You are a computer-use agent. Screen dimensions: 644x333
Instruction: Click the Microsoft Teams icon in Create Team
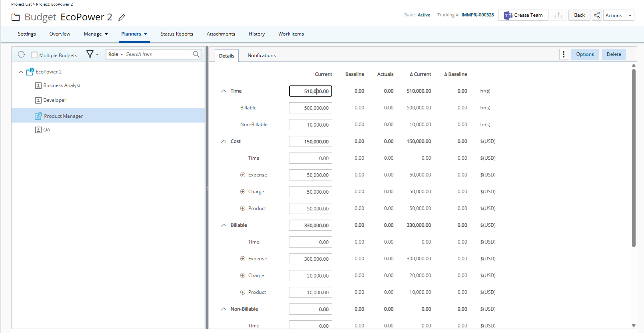(508, 16)
